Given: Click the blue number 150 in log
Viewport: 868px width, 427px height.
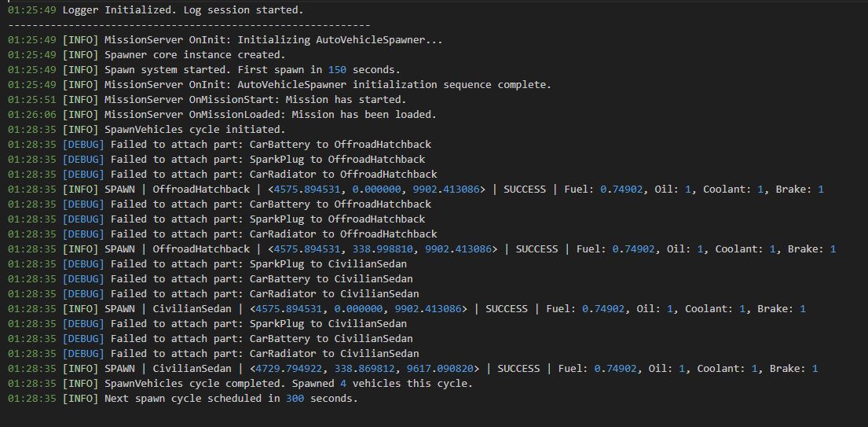Looking at the screenshot, I should pyautogui.click(x=337, y=70).
